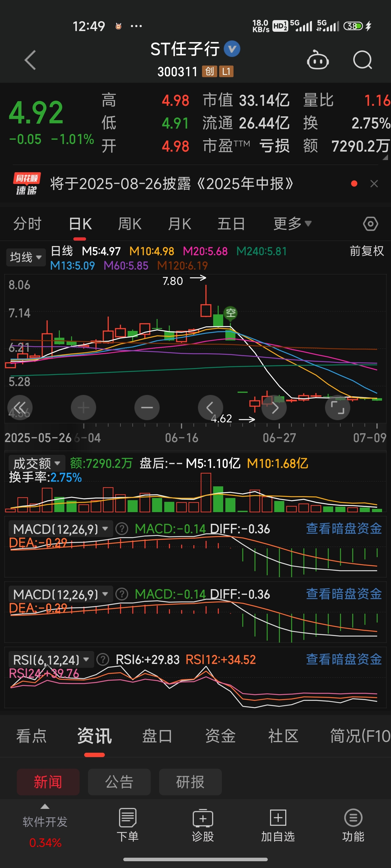
Task: Tap the current price 4.92
Action: click(36, 113)
